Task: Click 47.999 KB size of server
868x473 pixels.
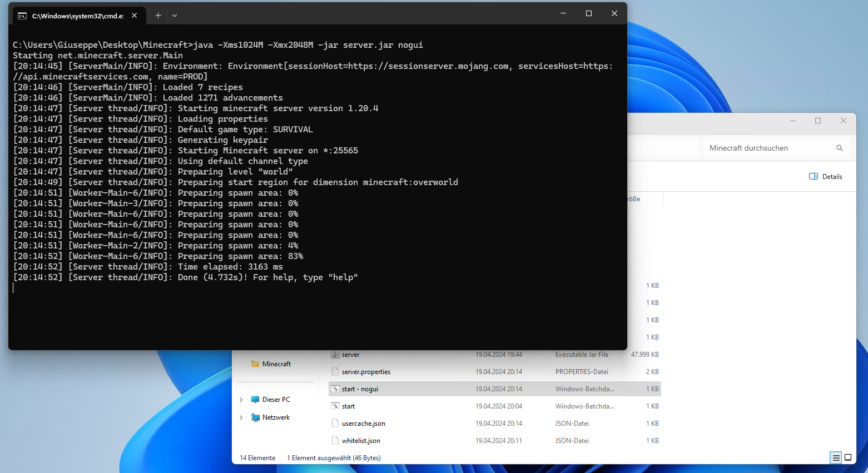Action: pyautogui.click(x=645, y=355)
